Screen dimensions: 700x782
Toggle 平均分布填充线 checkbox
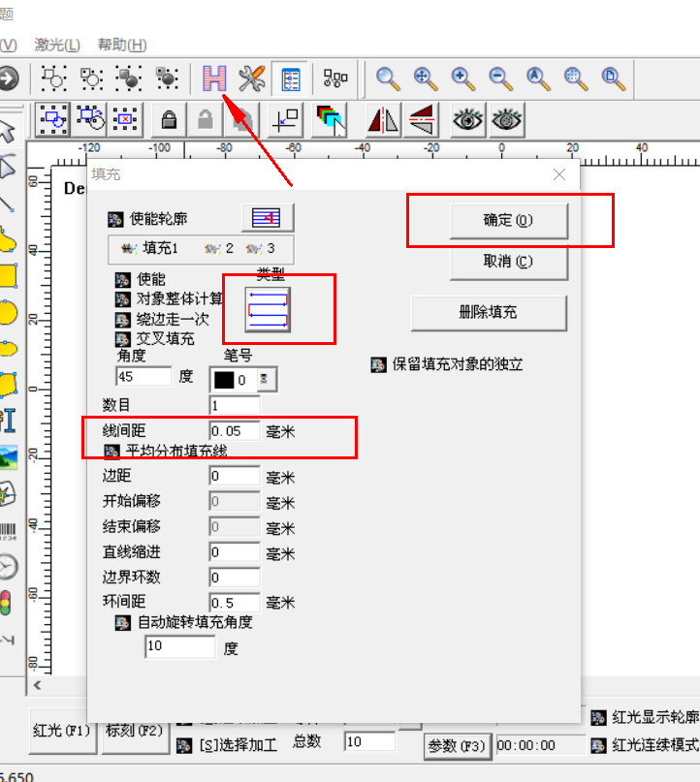(x=111, y=452)
